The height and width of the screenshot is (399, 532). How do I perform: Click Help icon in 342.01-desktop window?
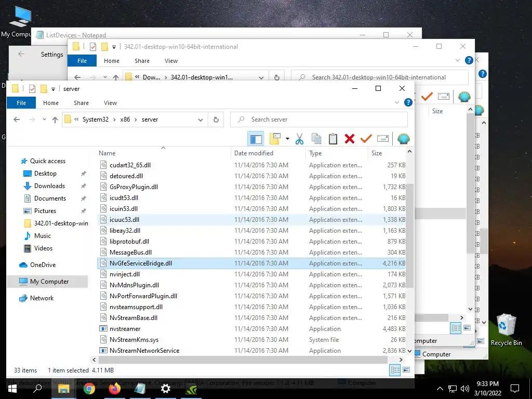click(x=469, y=60)
